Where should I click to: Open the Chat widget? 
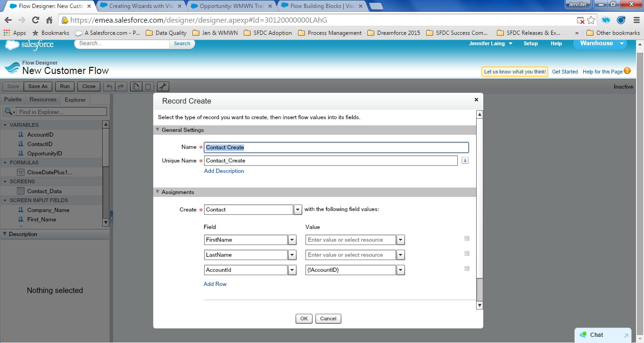point(603,335)
